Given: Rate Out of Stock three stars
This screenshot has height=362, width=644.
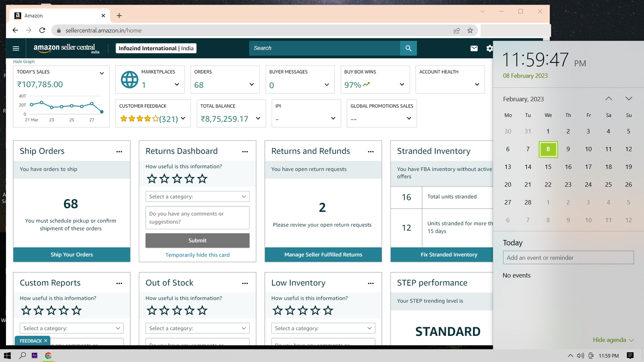Looking at the screenshot, I should click(x=177, y=311).
